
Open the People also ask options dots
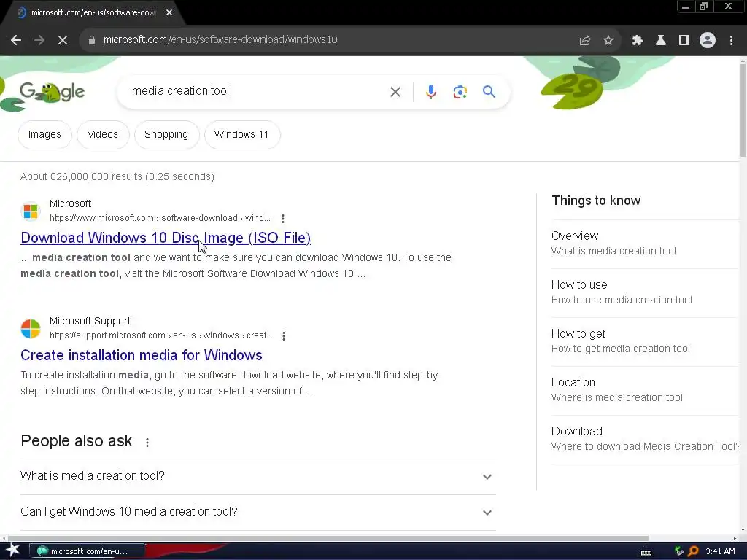pyautogui.click(x=147, y=443)
